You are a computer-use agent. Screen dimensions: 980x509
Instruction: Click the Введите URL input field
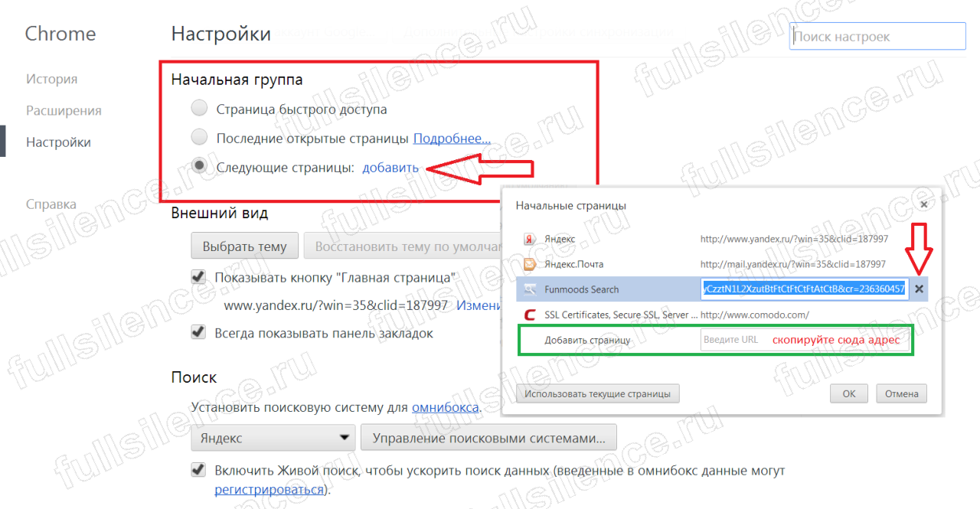731,340
